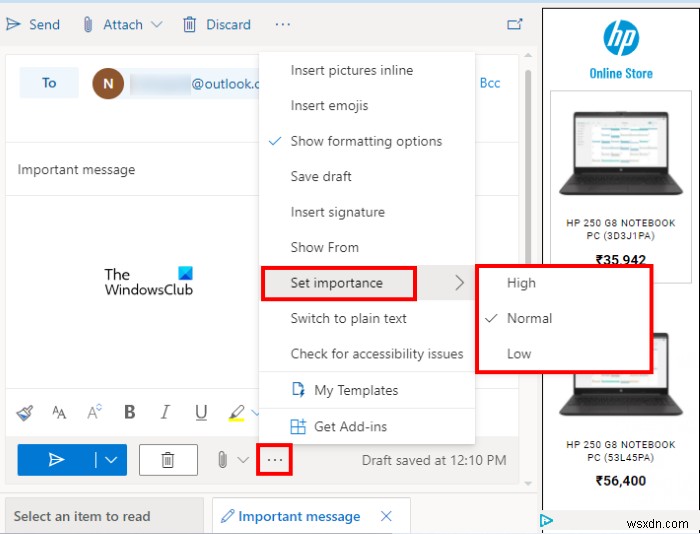
Task: Open My Templates from the menu
Action: tap(367, 390)
